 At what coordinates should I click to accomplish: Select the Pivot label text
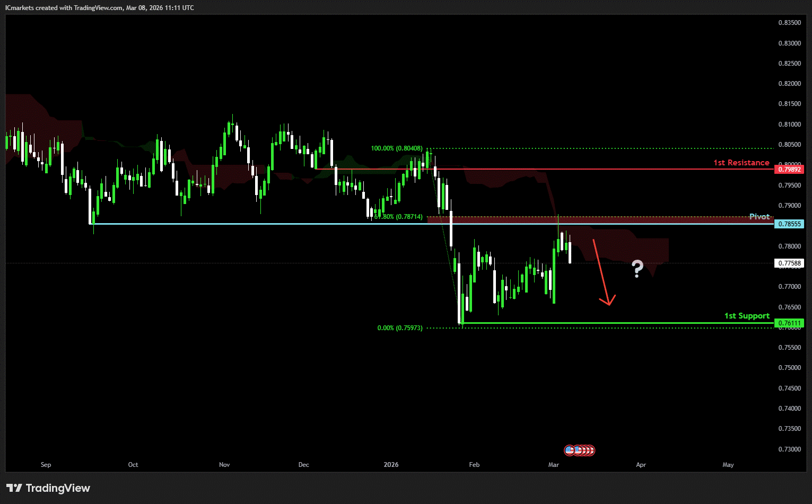[x=759, y=217]
